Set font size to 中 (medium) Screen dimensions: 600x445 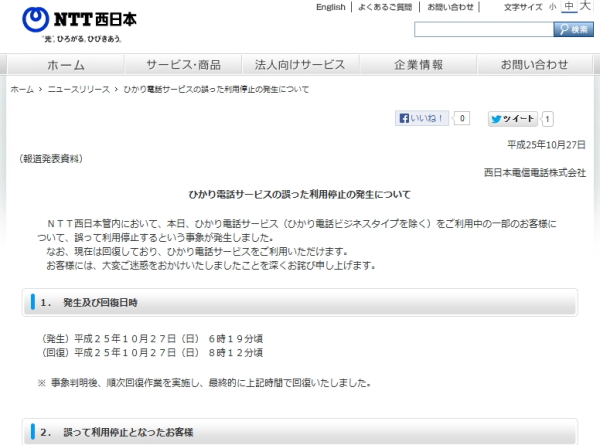(x=568, y=7)
